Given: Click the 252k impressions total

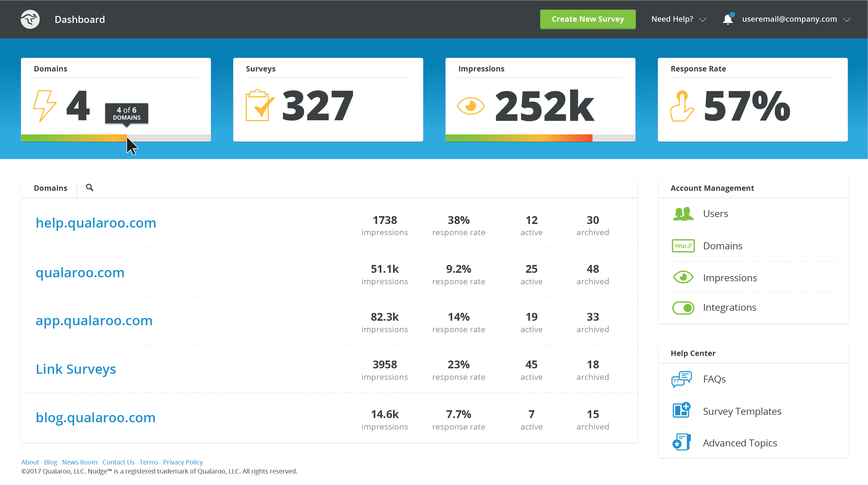Looking at the screenshot, I should point(544,106).
